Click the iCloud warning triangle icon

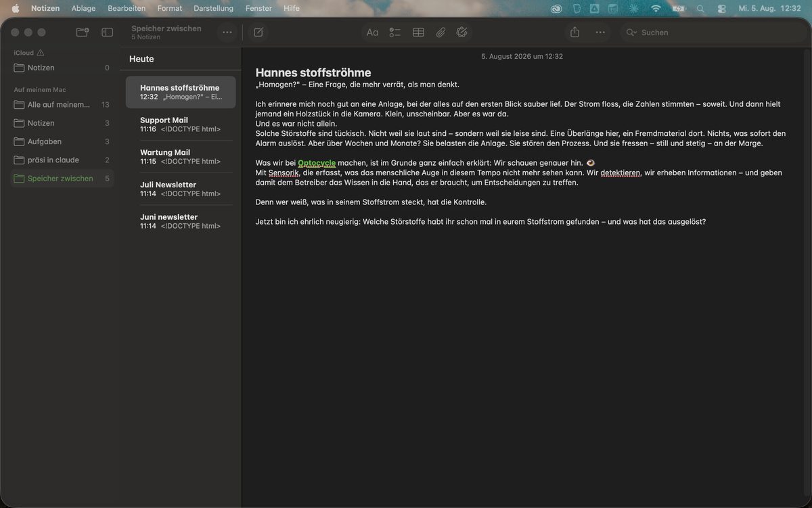[41, 53]
